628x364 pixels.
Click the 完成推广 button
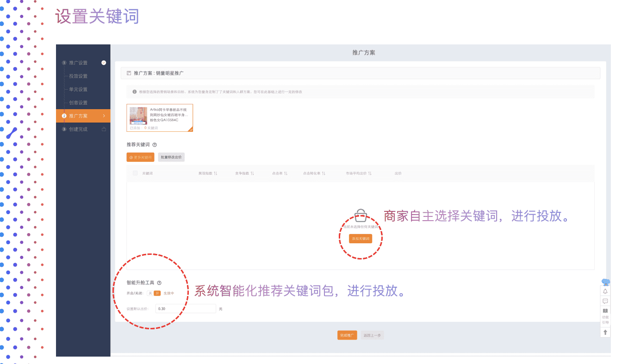[347, 335]
